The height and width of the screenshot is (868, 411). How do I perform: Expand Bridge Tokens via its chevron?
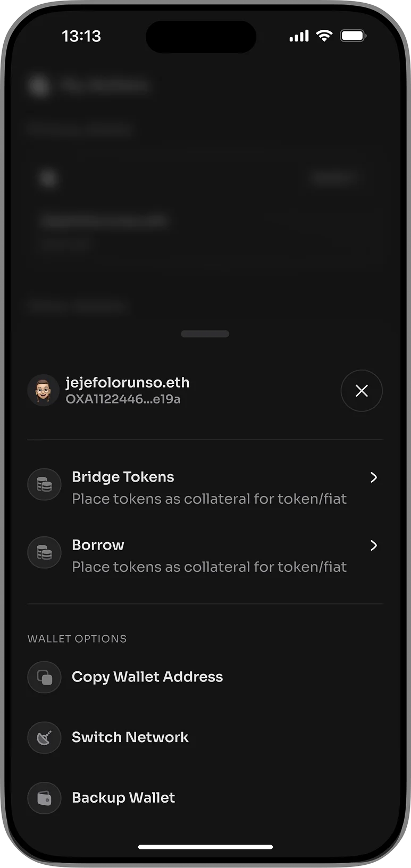click(x=374, y=477)
